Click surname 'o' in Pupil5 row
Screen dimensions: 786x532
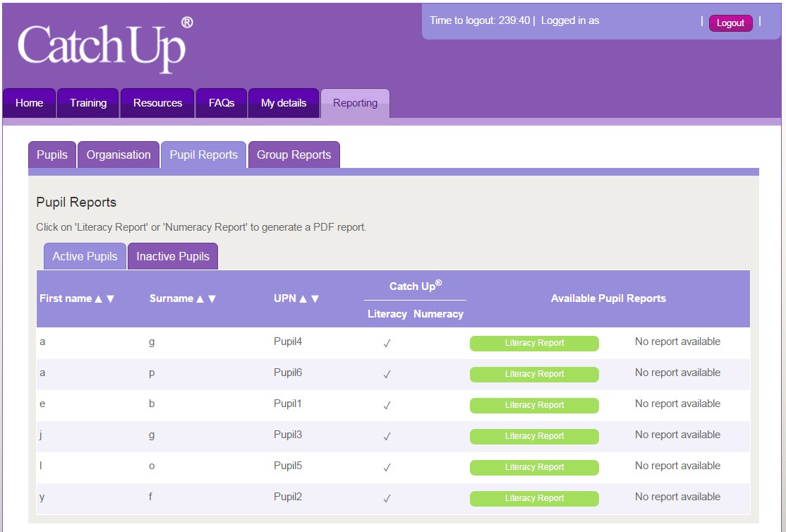pyautogui.click(x=152, y=466)
